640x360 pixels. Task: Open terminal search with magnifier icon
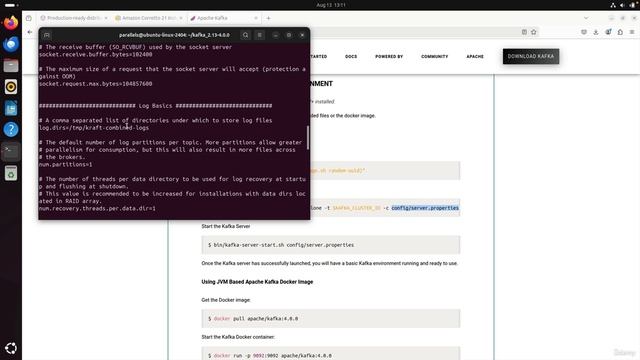245,35
